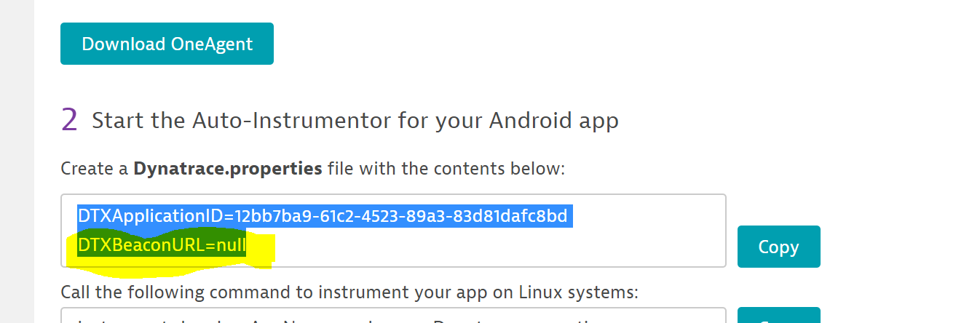Click the grey sidebar strip on the left
This screenshot has width=980, height=323.
pos(17,161)
